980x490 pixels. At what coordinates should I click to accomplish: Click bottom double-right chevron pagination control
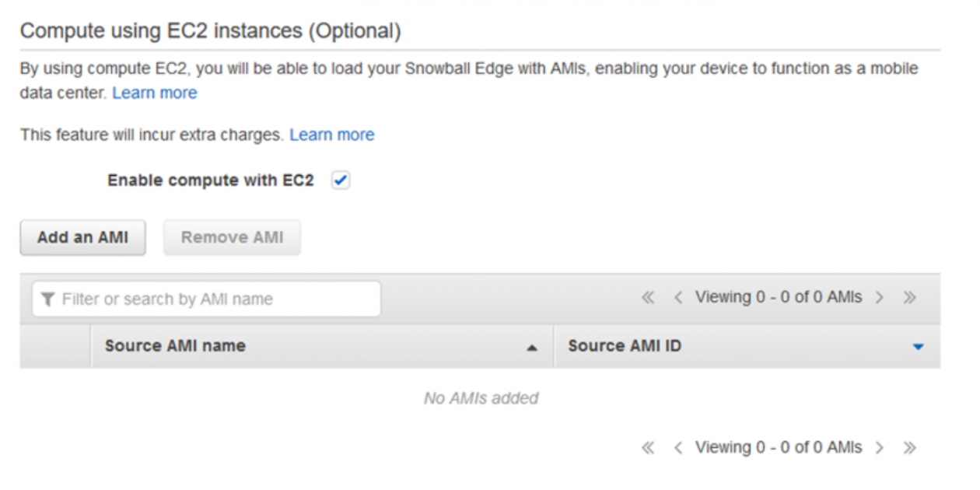pos(908,447)
